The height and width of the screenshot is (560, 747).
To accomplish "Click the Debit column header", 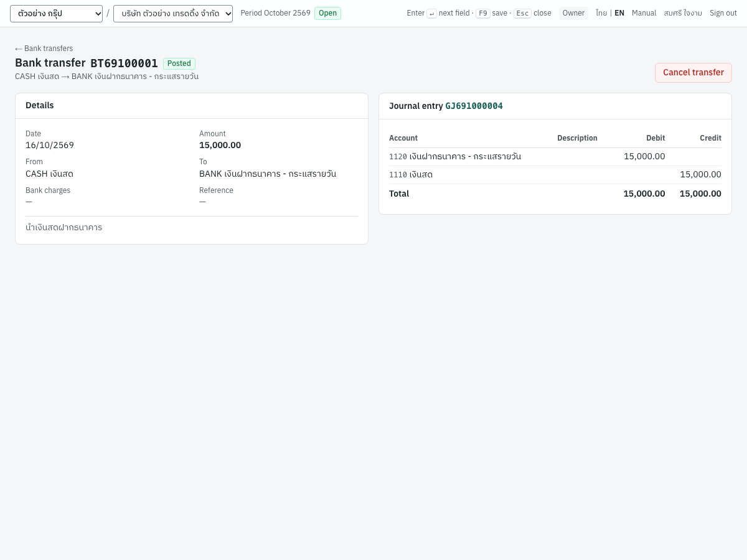I will click(655, 138).
